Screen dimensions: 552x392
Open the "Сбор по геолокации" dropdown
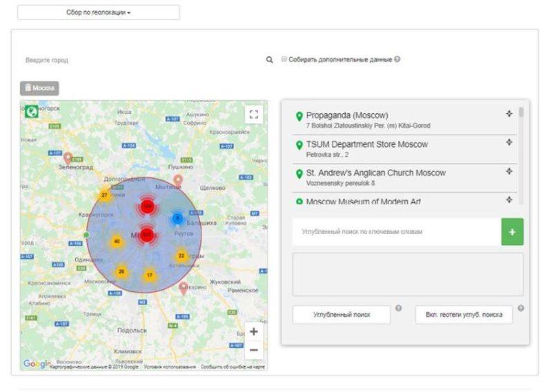coord(98,12)
